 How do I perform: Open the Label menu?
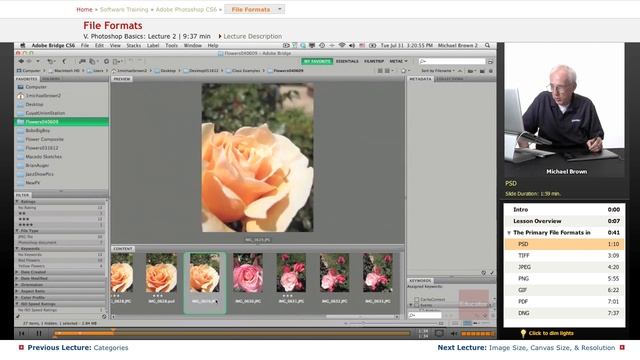153,46
